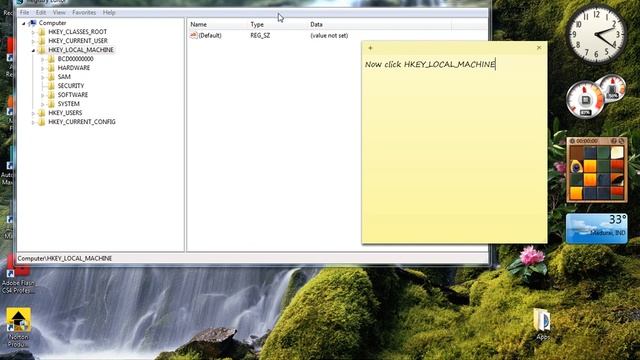
Task: Click BCD00000000 folder icon
Action: [x=51, y=59]
